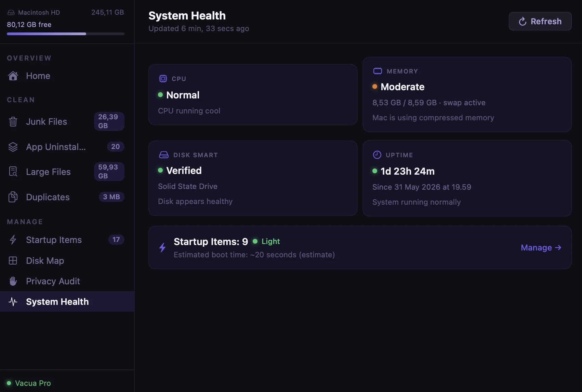582x392 pixels.
Task: Click the disk usage progress bar
Action: coord(66,34)
